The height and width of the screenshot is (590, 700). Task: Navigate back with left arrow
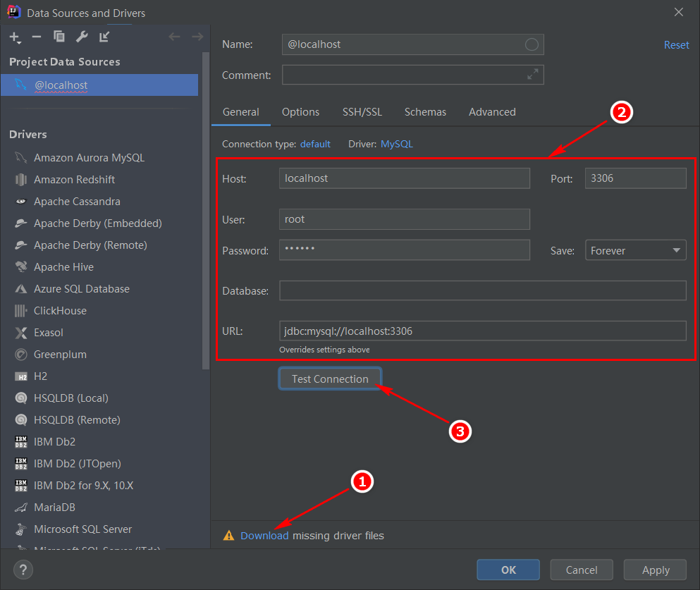175,37
